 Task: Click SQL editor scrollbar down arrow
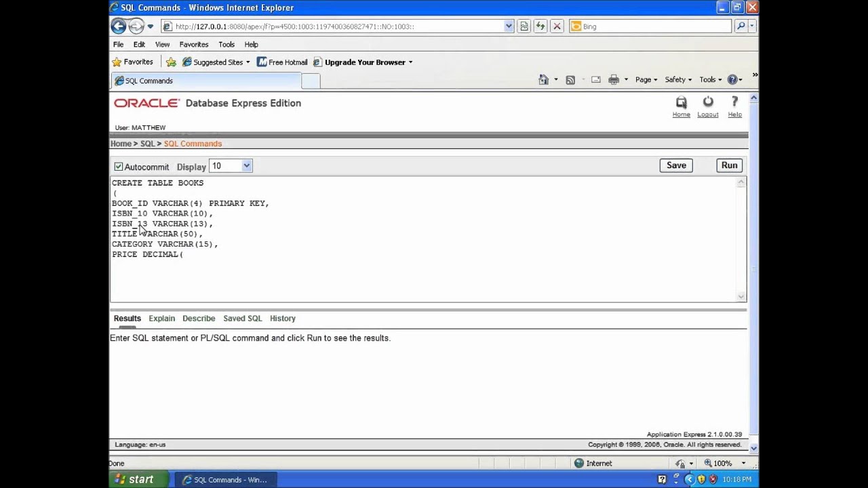click(x=741, y=296)
